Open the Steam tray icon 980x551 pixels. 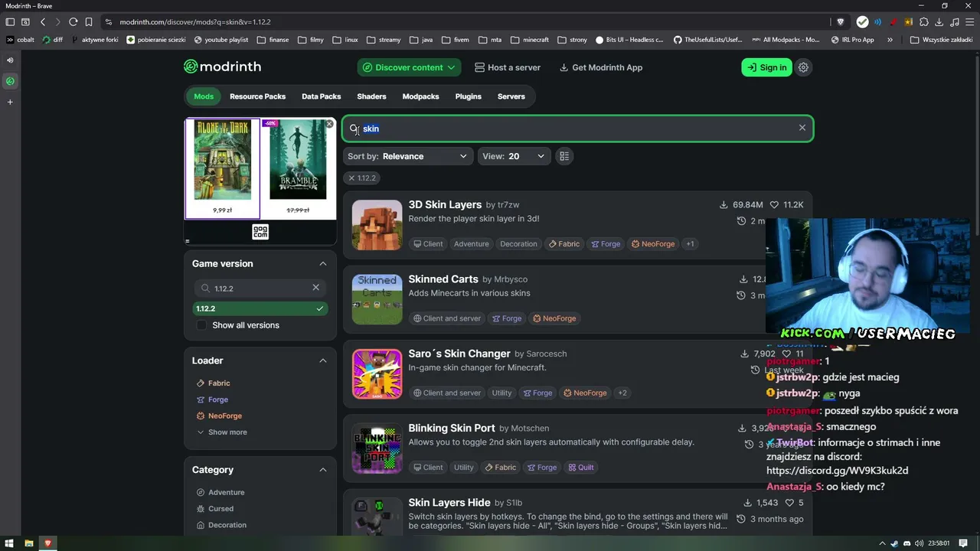coord(894,543)
